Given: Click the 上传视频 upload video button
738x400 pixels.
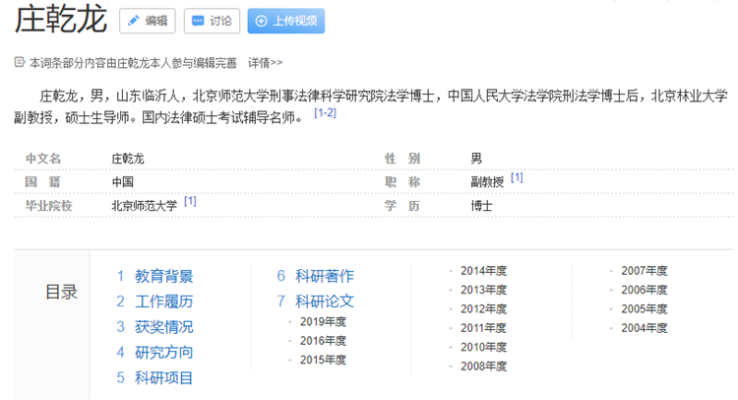Looking at the screenshot, I should [x=286, y=20].
